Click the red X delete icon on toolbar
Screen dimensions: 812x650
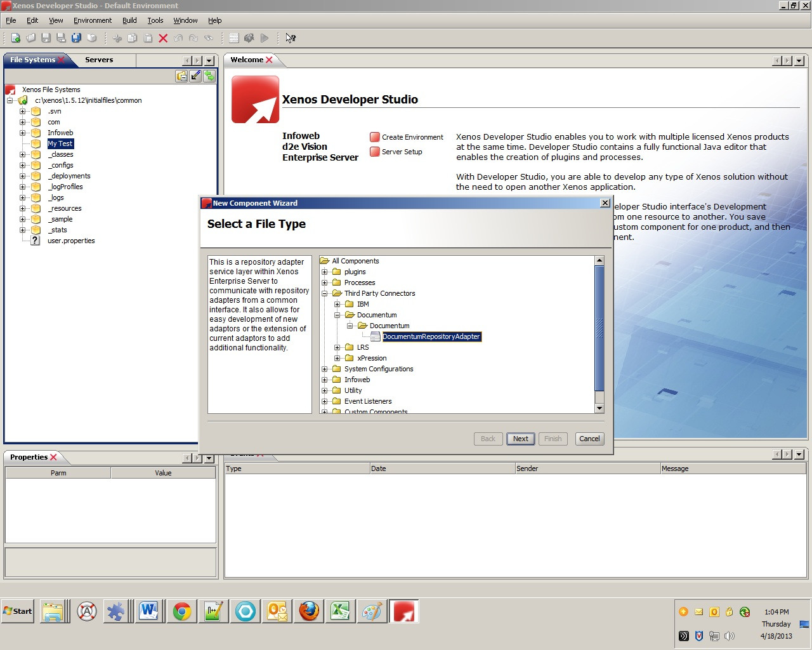click(163, 37)
